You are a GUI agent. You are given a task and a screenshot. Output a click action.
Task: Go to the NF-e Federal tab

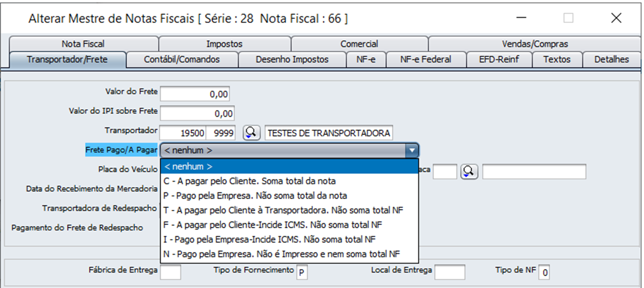(x=425, y=59)
